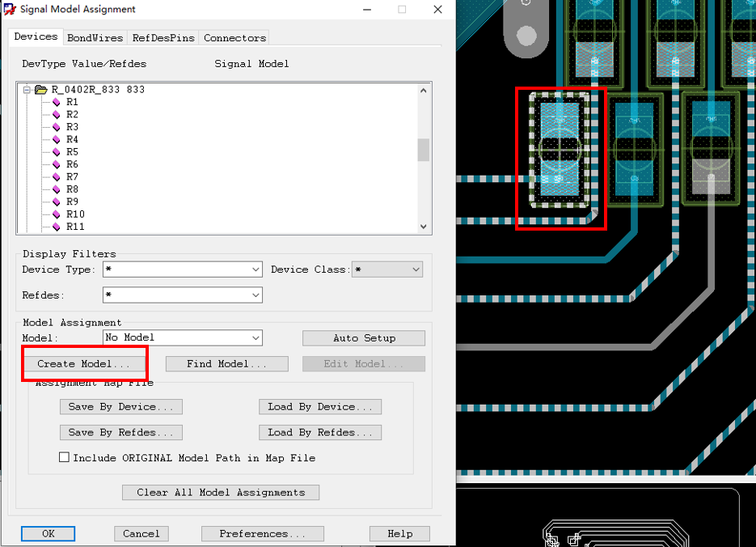Select R8 in the device list
Viewport: 756px width, 547px height.
click(72, 189)
